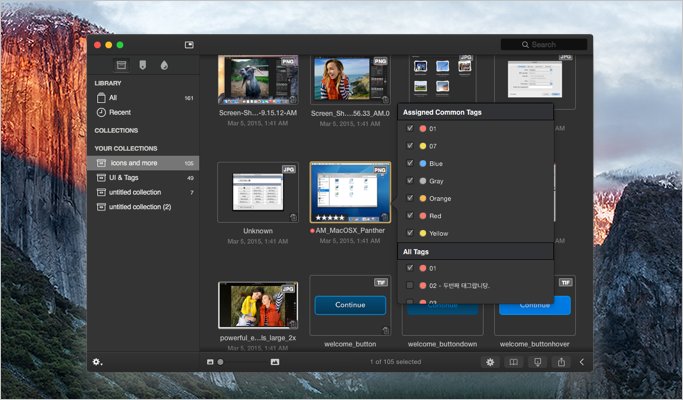Image resolution: width=683 pixels, height=400 pixels.
Task: Toggle the sidebar using the titlebar icon
Action: coord(189,45)
